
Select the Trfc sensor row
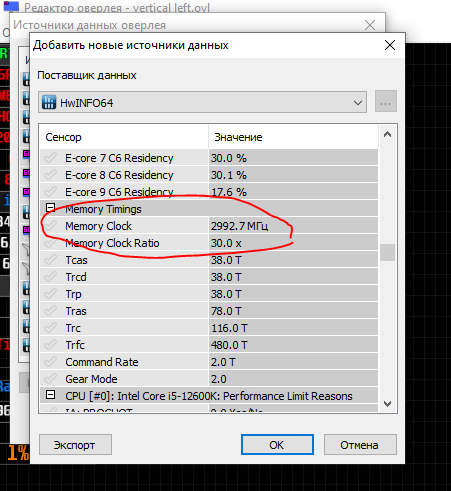(209, 345)
